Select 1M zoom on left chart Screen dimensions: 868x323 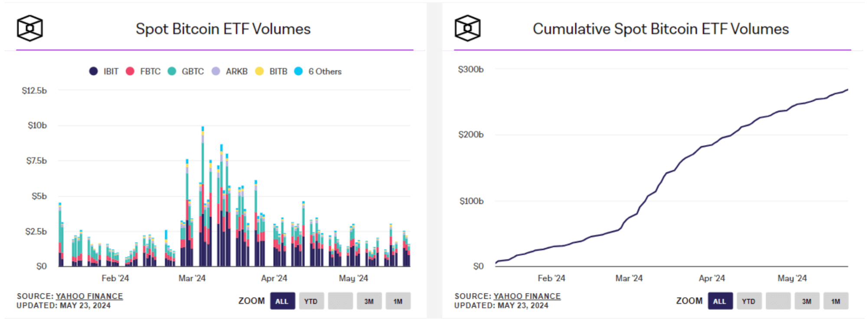(398, 301)
